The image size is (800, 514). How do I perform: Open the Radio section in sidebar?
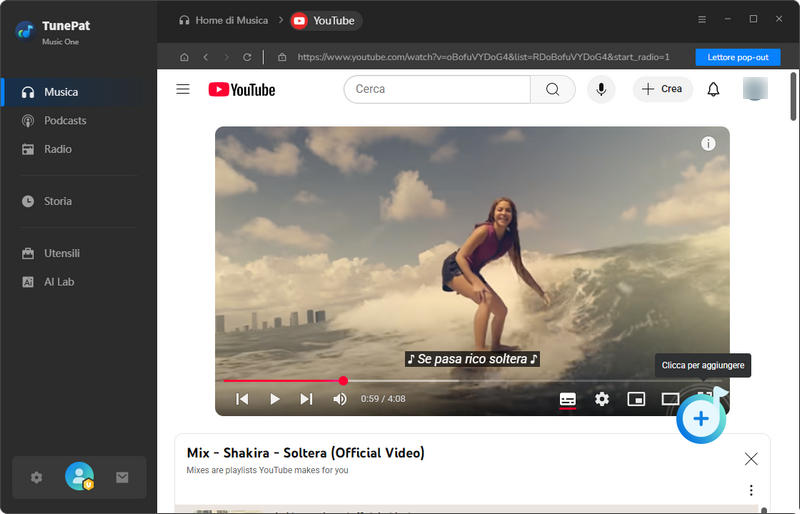pos(58,149)
